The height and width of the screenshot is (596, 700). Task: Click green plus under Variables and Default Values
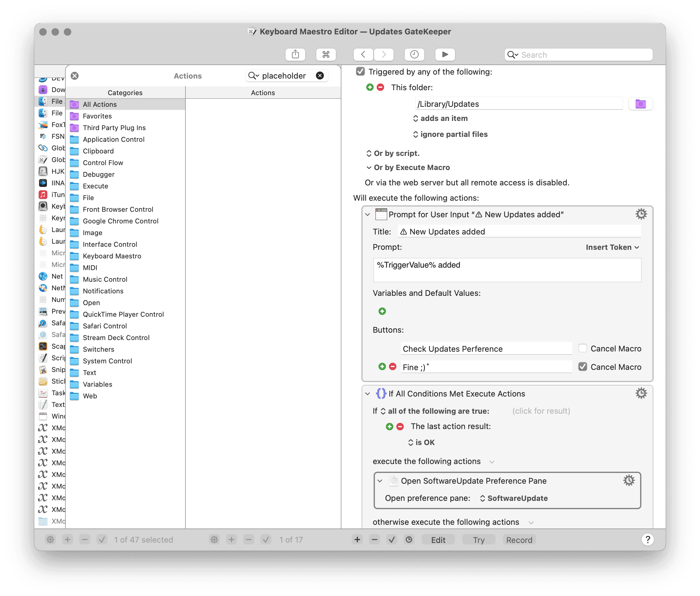point(382,311)
